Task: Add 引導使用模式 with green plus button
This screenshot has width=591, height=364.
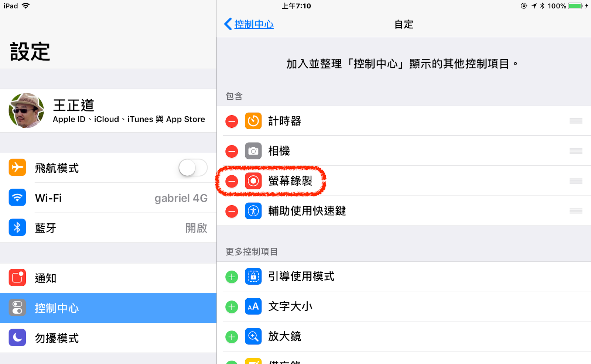Action: [x=232, y=277]
